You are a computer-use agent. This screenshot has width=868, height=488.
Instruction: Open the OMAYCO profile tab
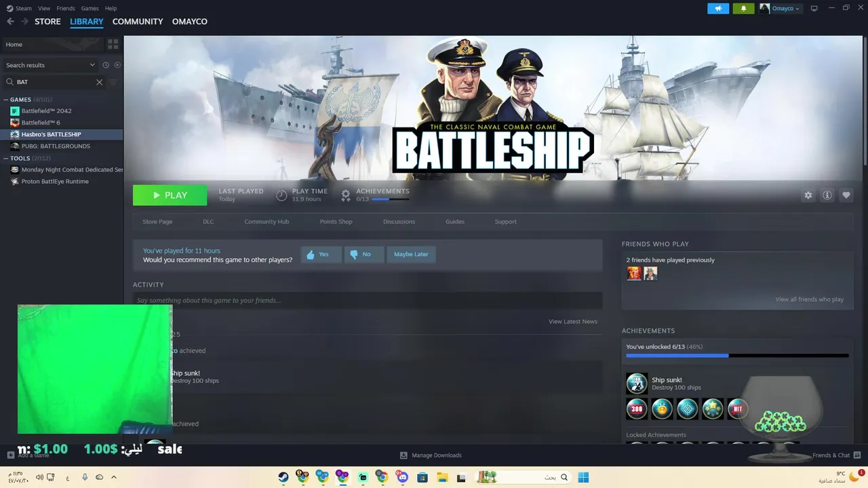click(x=190, y=22)
